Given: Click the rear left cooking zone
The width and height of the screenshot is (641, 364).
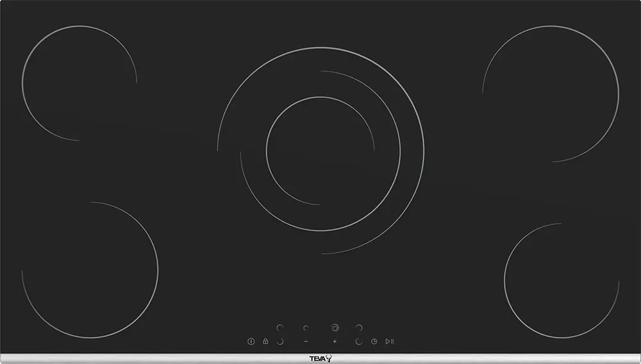Looking at the screenshot, I should pyautogui.click(x=79, y=83).
